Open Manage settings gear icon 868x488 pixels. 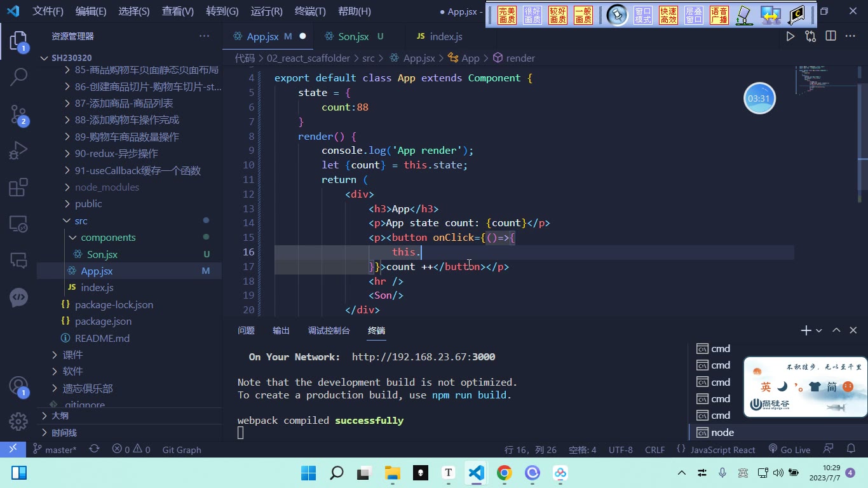pyautogui.click(x=18, y=421)
